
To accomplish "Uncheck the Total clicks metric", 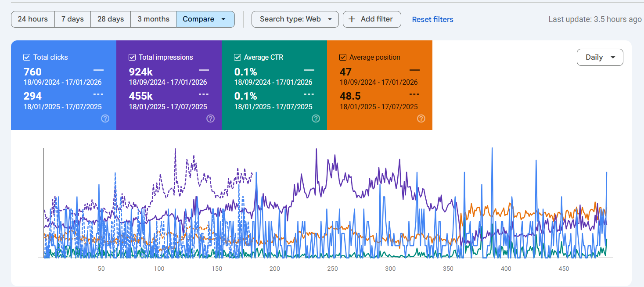I will (x=27, y=57).
